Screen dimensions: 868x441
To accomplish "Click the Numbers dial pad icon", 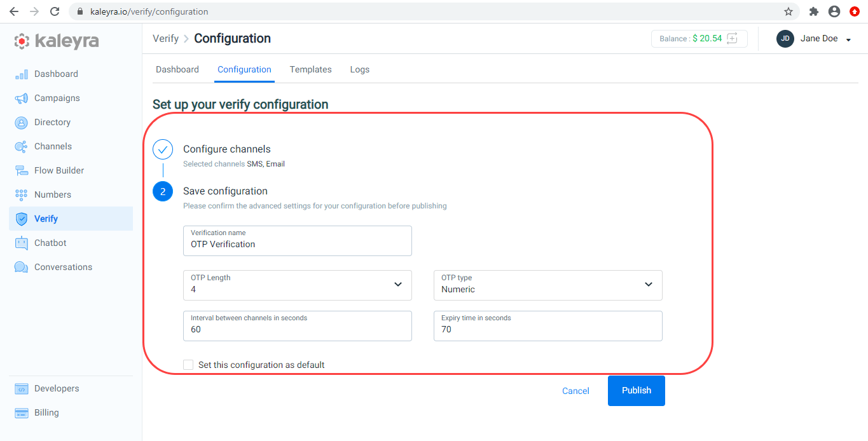I will (22, 195).
